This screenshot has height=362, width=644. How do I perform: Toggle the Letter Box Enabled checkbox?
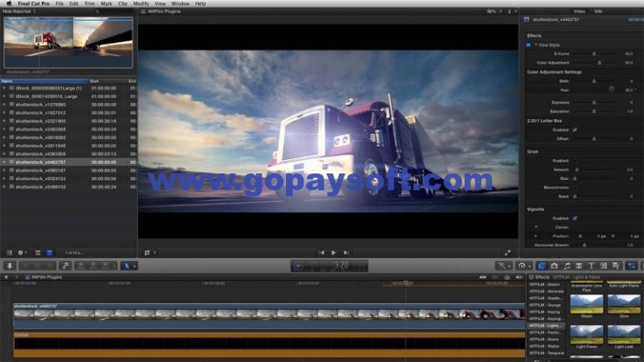tap(575, 130)
